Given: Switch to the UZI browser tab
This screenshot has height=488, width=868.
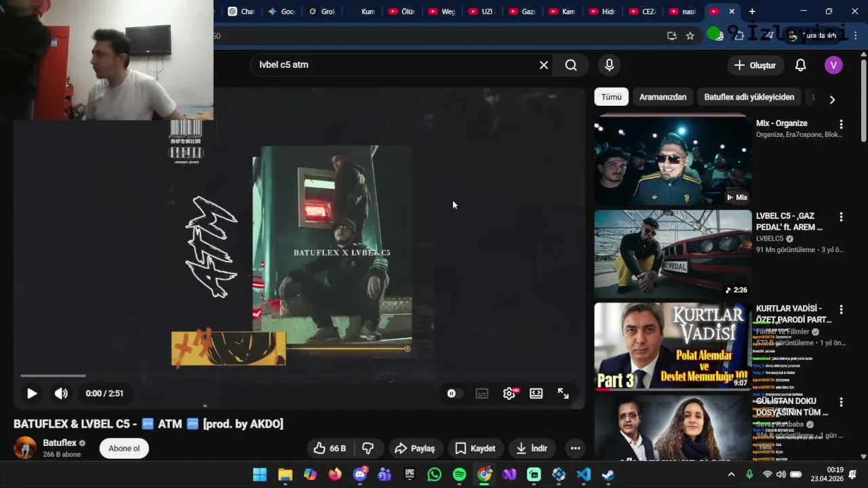Looking at the screenshot, I should [x=481, y=12].
